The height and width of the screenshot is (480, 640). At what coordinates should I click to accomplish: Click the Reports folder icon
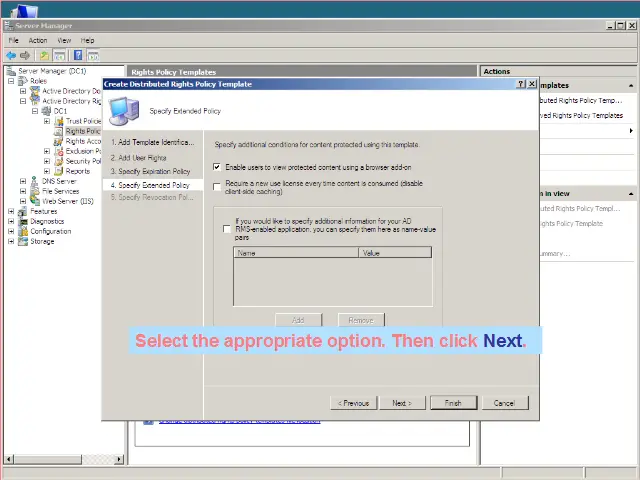59,171
